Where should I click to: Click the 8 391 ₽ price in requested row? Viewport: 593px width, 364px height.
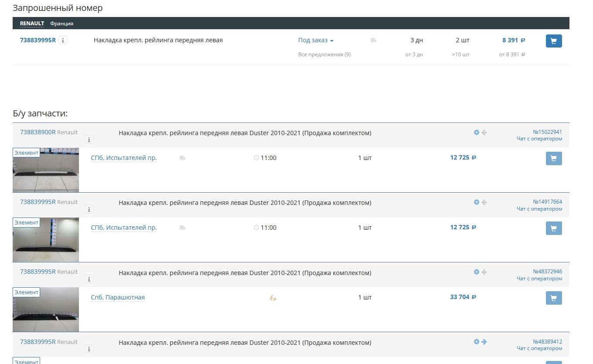[x=514, y=40]
